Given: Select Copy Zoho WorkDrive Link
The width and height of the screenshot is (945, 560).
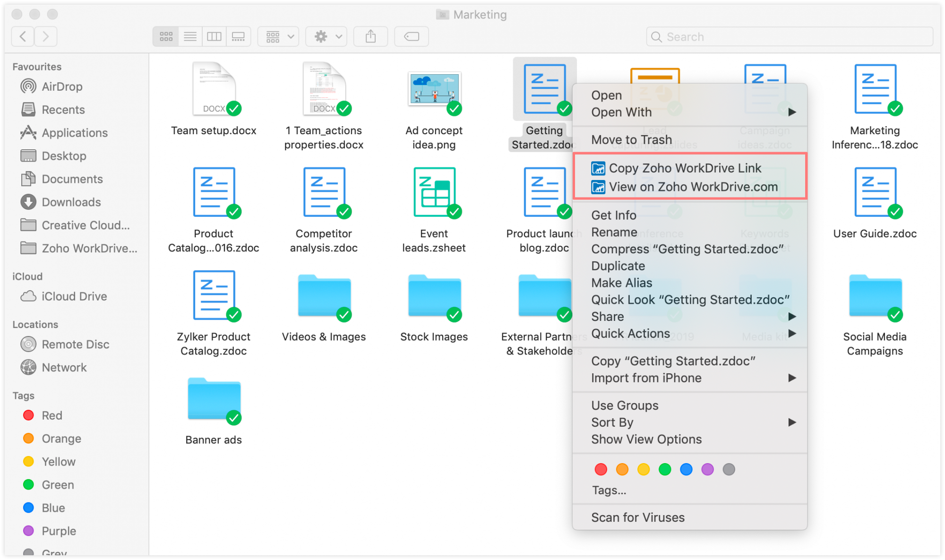Looking at the screenshot, I should coord(686,168).
